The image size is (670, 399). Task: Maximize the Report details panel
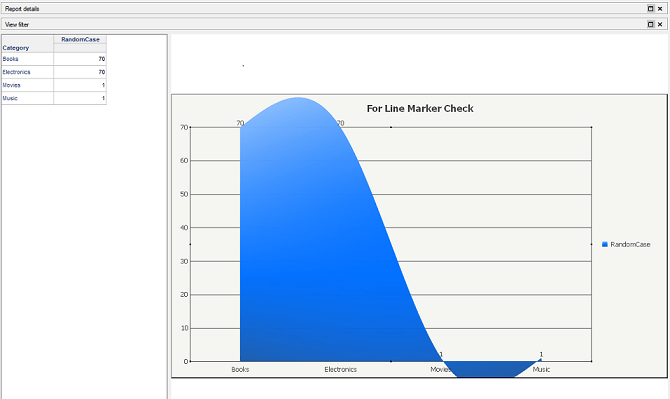pyautogui.click(x=650, y=9)
